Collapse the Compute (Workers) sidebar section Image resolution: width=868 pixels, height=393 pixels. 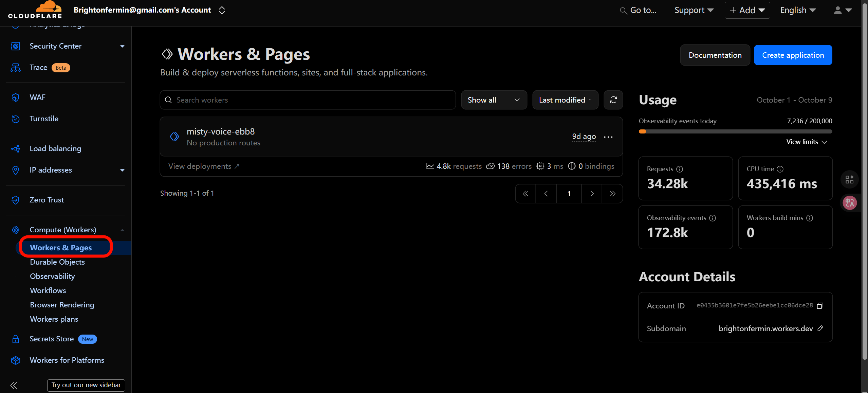pos(122,230)
